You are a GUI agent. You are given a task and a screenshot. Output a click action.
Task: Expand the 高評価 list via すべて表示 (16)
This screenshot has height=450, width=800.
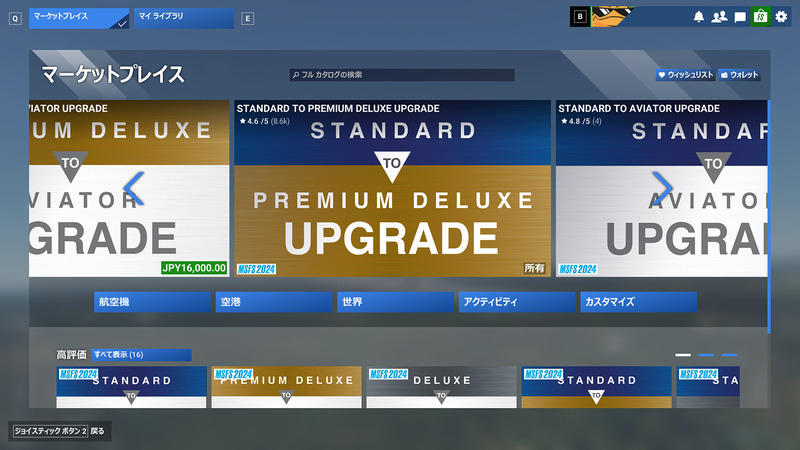(141, 355)
